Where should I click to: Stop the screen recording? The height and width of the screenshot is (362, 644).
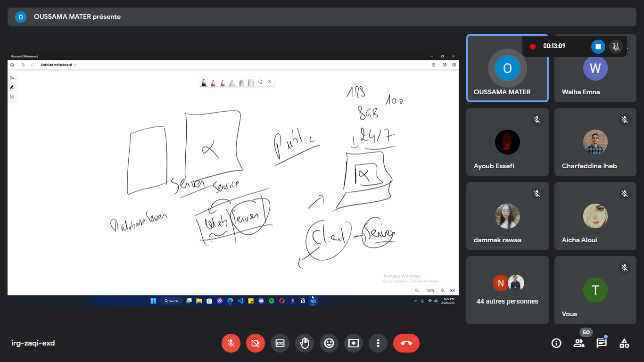click(598, 46)
